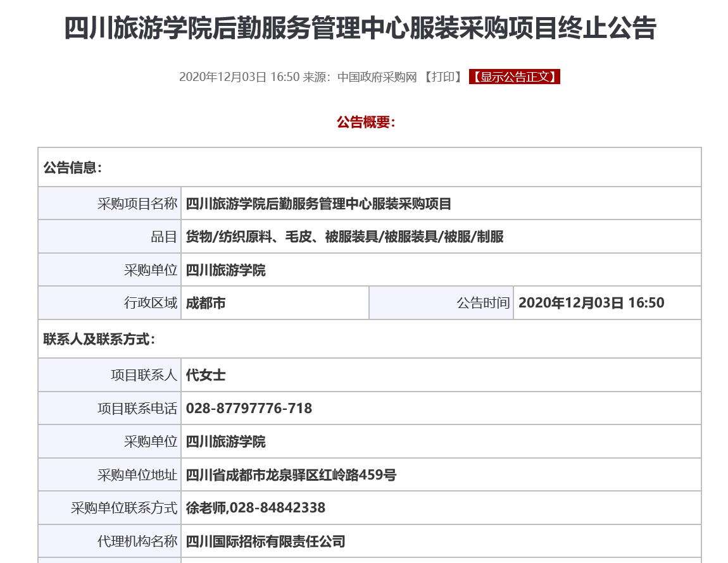Select agency name 四川国际招标有限责任公司
The image size is (728, 563).
coord(266,541)
